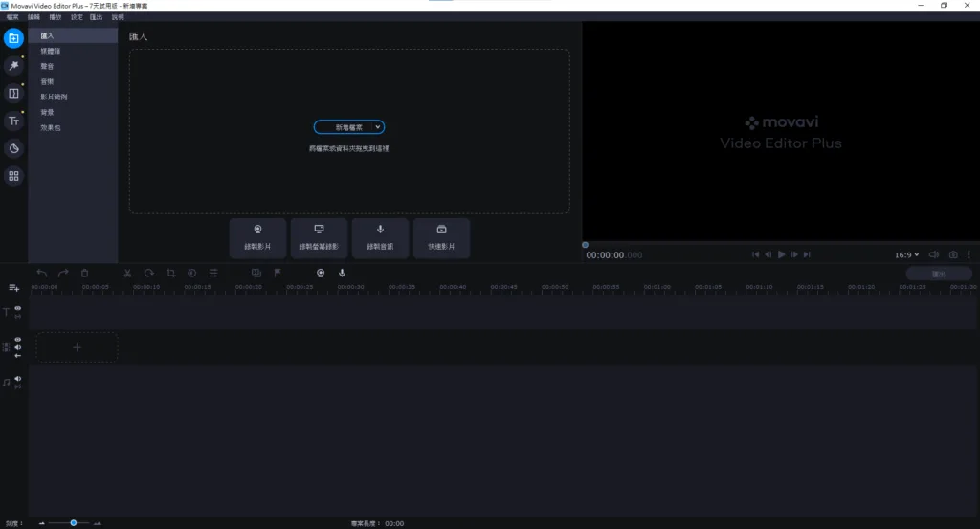
Task: Open the File menu
Action: pyautogui.click(x=12, y=17)
